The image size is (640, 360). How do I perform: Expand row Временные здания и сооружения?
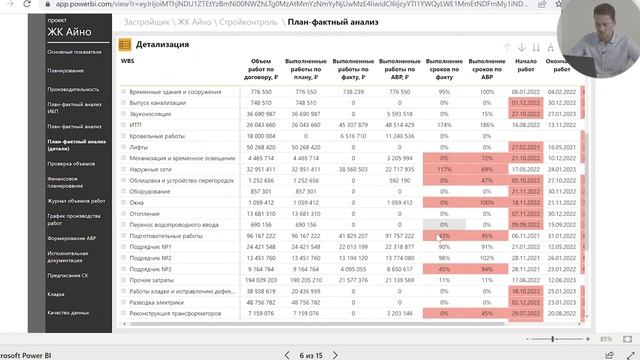point(123,92)
